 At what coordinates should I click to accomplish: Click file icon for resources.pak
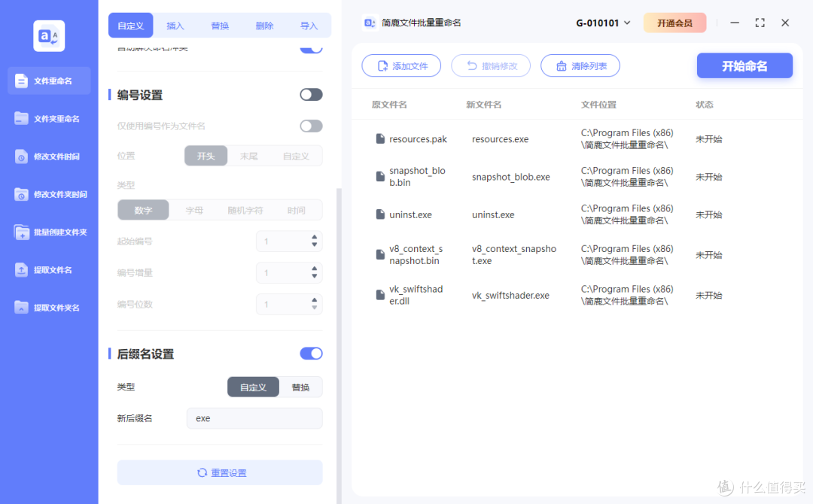pos(380,139)
